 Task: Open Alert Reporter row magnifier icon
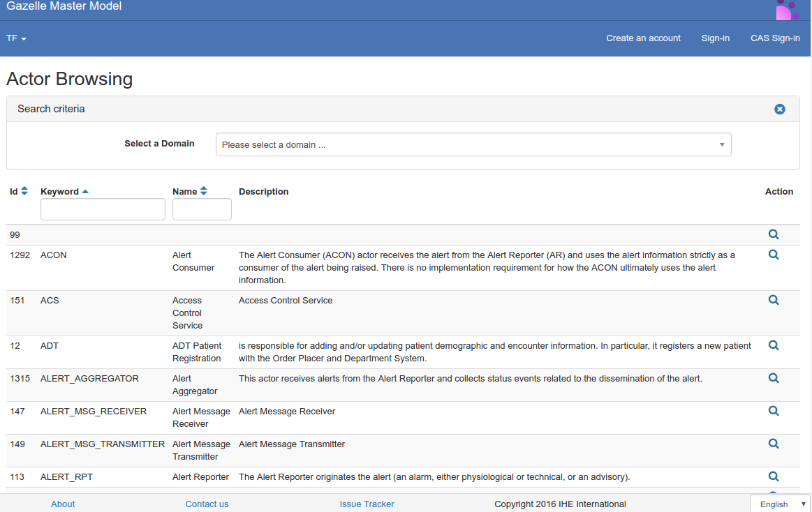[x=773, y=476]
